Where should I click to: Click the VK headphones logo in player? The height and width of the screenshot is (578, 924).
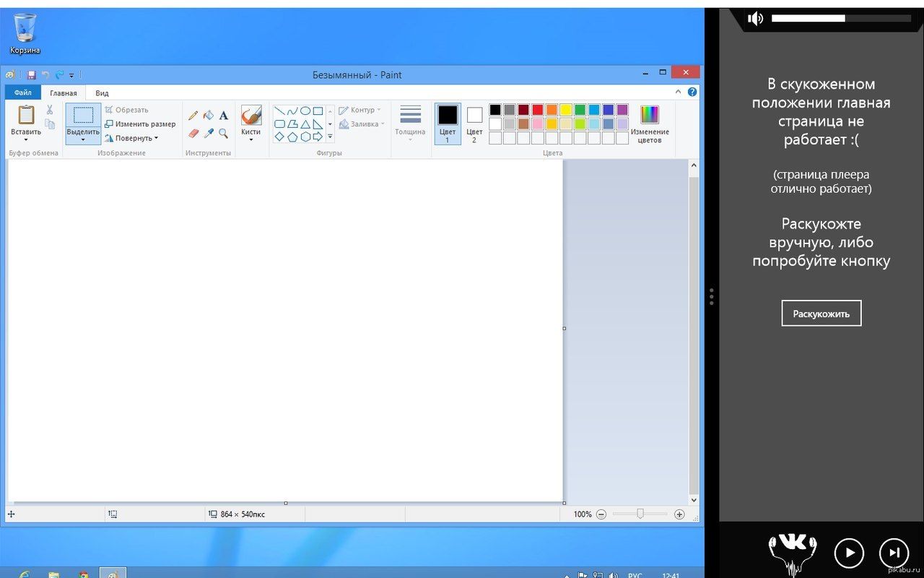[792, 554]
